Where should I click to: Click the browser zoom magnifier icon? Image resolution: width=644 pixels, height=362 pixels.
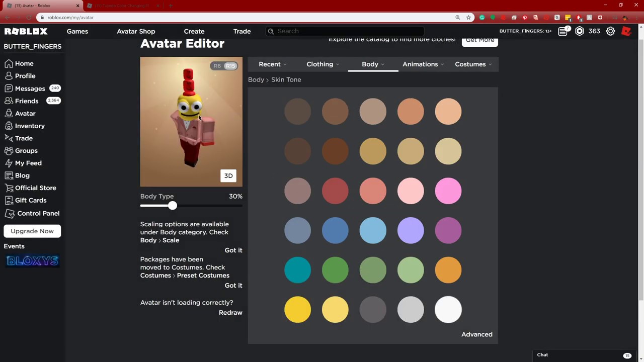pyautogui.click(x=457, y=18)
